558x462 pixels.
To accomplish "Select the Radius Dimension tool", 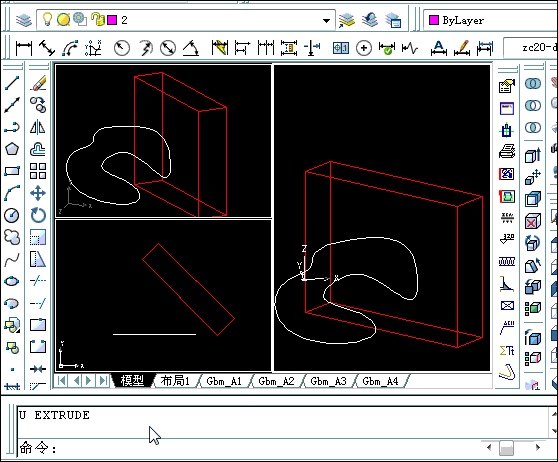I will [x=122, y=48].
